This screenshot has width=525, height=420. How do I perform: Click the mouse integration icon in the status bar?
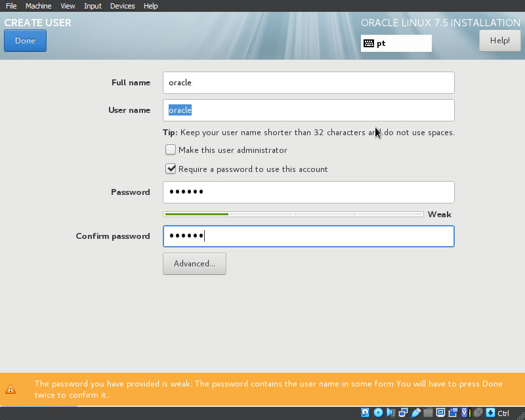[478, 412]
